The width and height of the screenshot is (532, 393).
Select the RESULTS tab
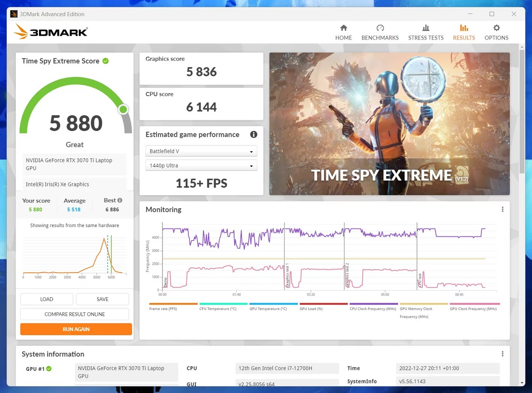point(464,32)
